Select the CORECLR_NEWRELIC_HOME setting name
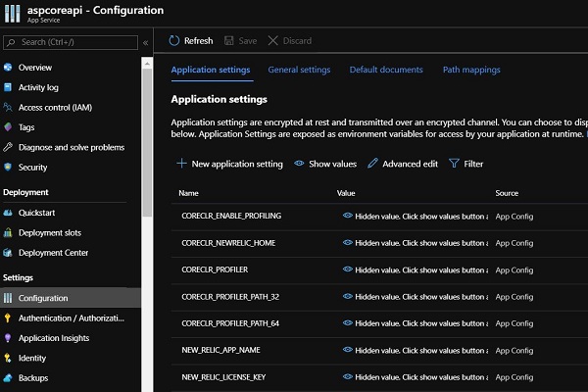The width and height of the screenshot is (588, 392). [x=228, y=243]
